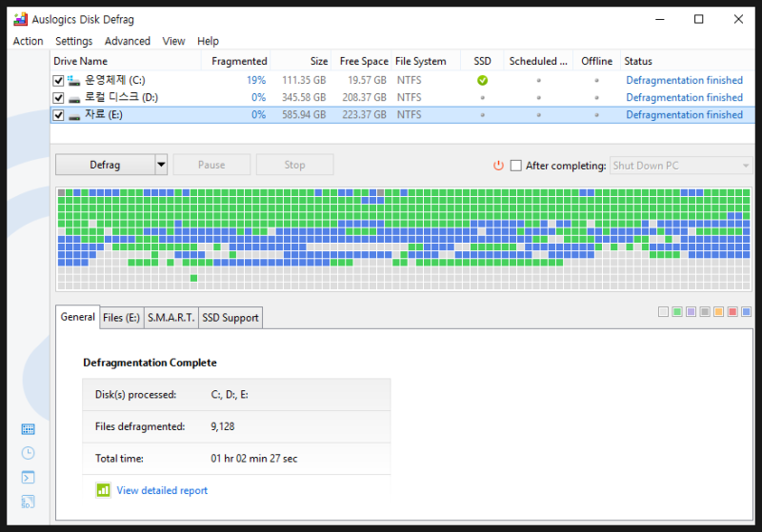
Task: Click the C: system drive icon
Action: point(73,81)
